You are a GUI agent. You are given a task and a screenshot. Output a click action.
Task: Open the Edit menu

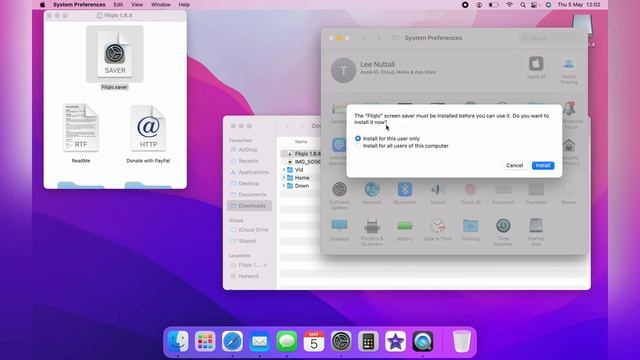118,4
